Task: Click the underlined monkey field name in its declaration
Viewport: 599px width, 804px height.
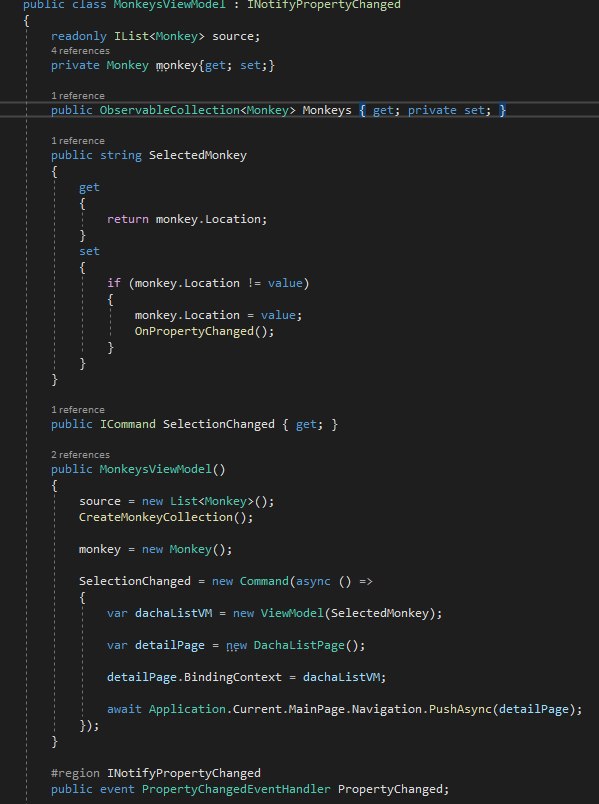Action: coord(176,66)
